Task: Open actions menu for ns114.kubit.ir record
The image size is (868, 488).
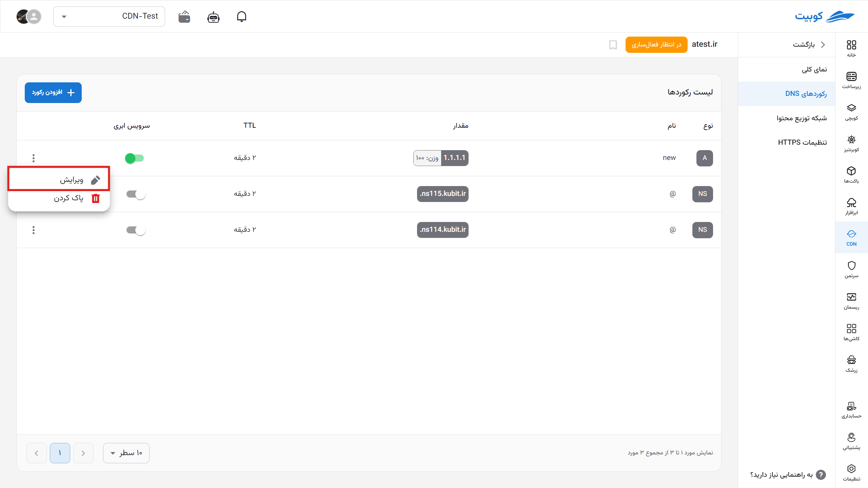Action: point(33,230)
